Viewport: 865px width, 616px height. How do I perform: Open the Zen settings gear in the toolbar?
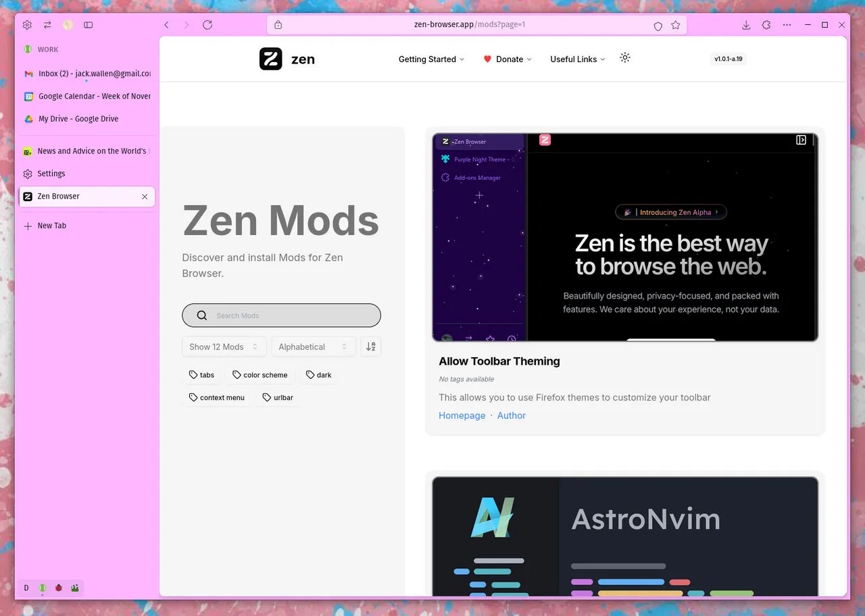(27, 25)
